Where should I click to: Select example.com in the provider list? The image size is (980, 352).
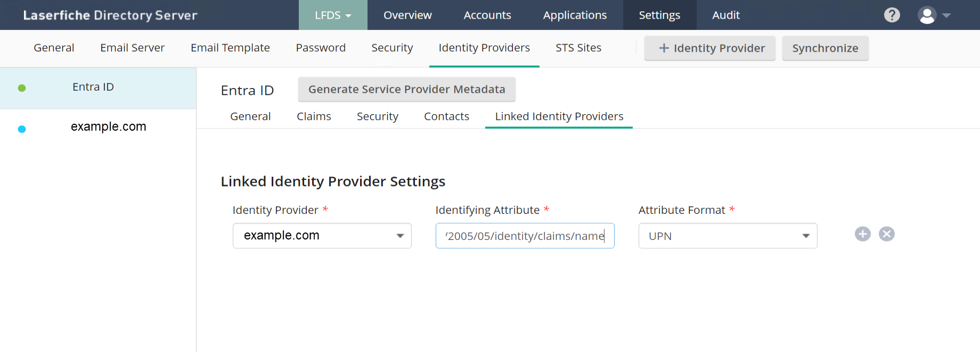pos(98,129)
